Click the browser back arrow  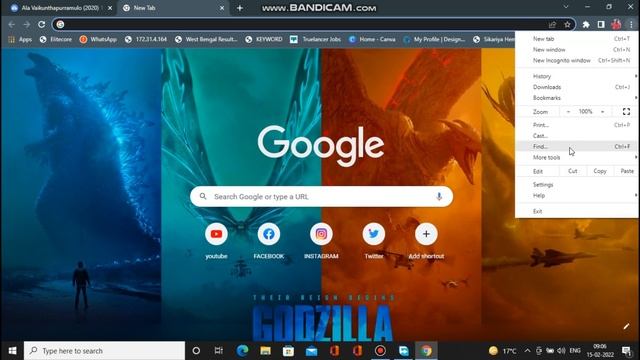(11, 24)
